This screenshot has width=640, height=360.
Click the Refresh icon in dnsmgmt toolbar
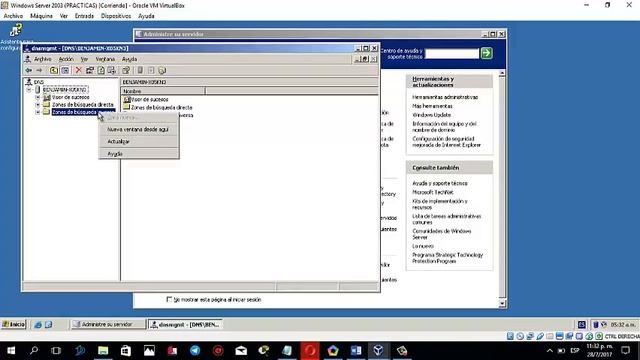101,71
